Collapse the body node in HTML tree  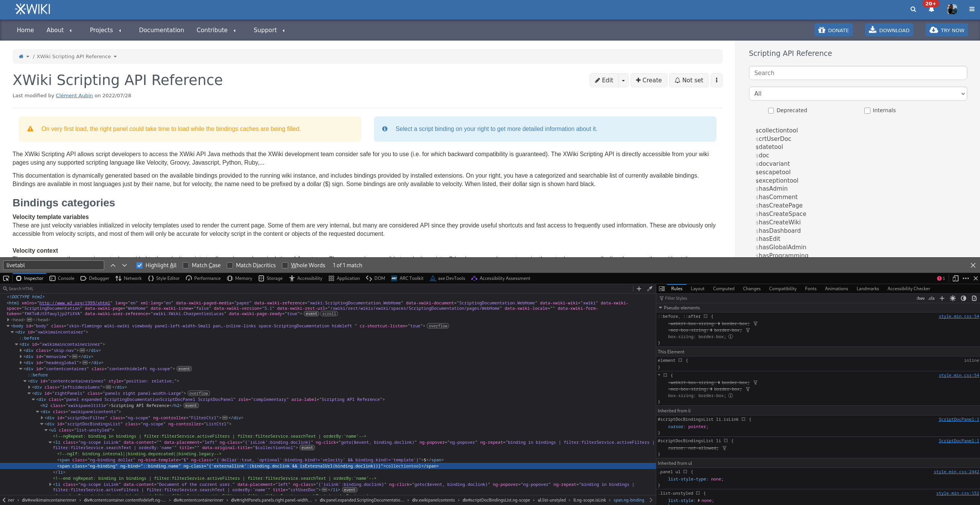pyautogui.click(x=8, y=326)
